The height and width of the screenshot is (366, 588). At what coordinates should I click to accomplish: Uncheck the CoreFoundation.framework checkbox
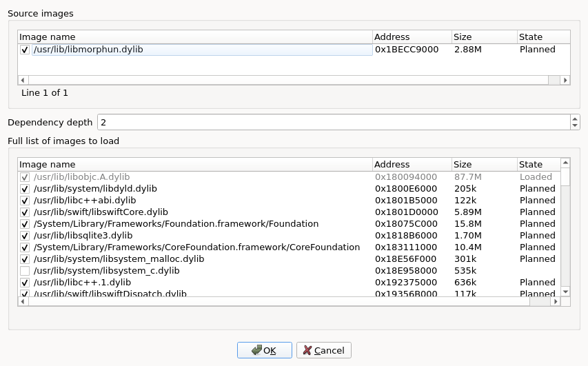tap(25, 247)
